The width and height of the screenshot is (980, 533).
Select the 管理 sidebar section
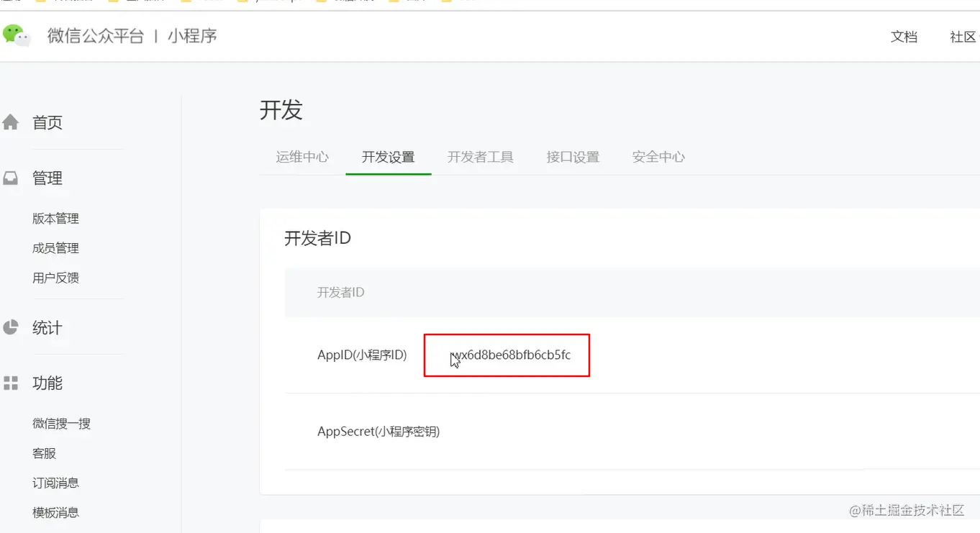pyautogui.click(x=47, y=178)
